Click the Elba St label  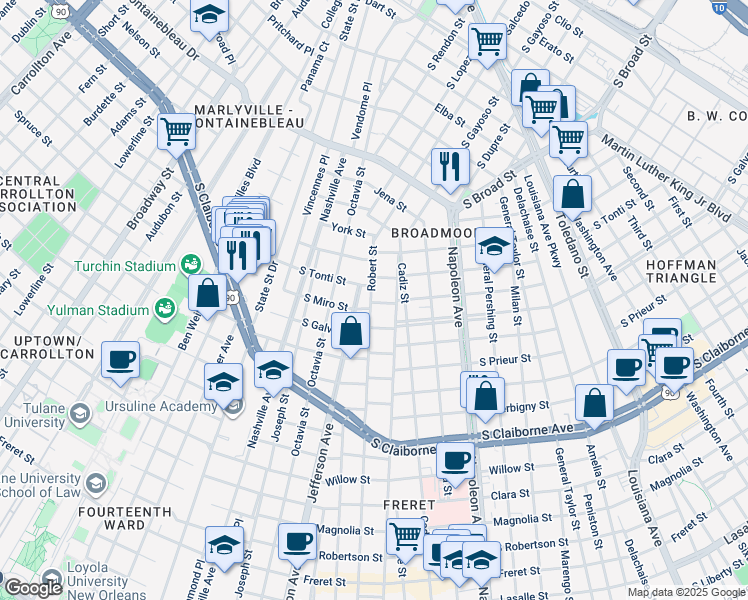pyautogui.click(x=450, y=115)
